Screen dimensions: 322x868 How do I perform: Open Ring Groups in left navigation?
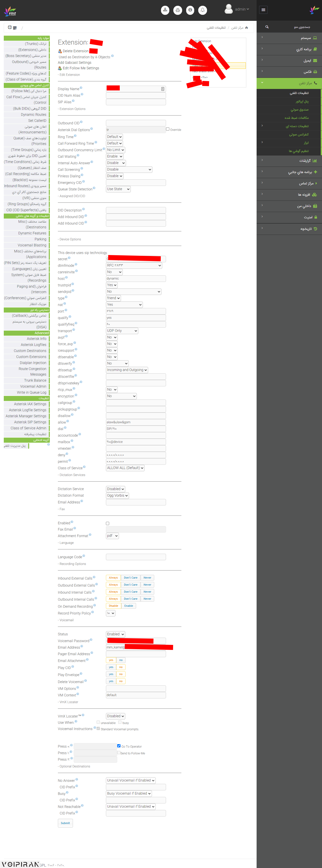coord(27,204)
